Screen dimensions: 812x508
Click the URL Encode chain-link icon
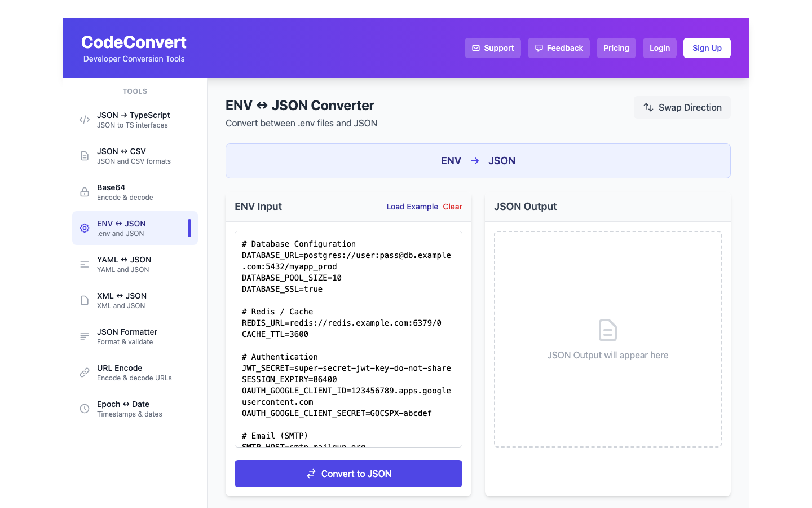[x=84, y=373]
